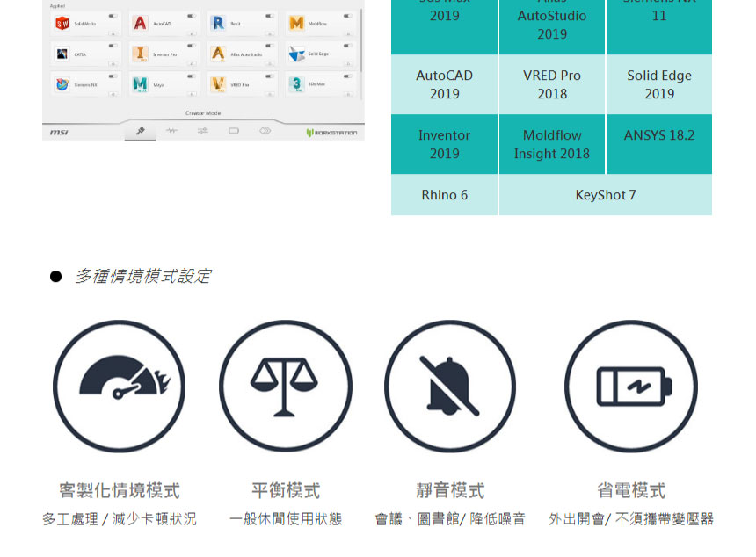
Task: Click the VRED Pro icon
Action: tap(218, 83)
